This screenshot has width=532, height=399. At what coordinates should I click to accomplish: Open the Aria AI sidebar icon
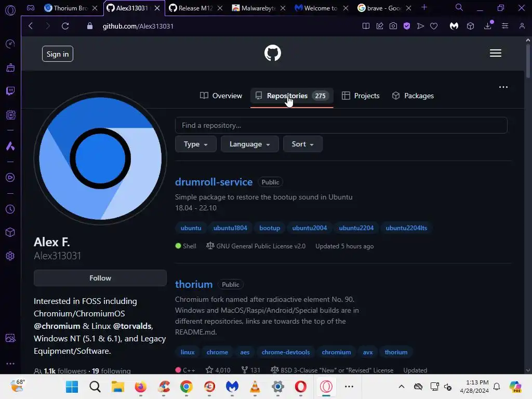[x=10, y=146]
